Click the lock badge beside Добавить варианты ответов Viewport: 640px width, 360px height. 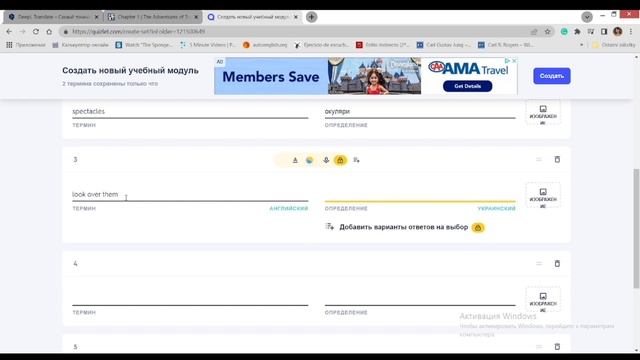pyautogui.click(x=478, y=227)
